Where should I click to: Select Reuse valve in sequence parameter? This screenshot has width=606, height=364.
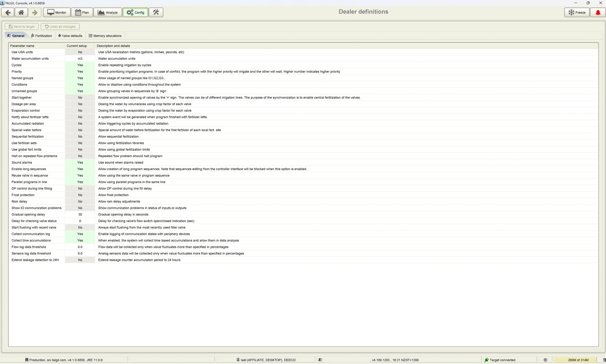pos(30,175)
